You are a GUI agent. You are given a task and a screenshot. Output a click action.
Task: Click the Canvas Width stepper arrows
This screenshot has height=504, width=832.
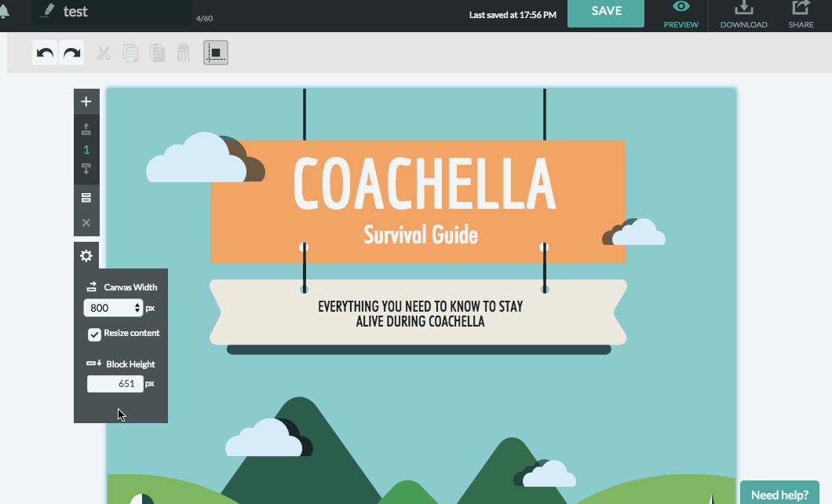[137, 308]
